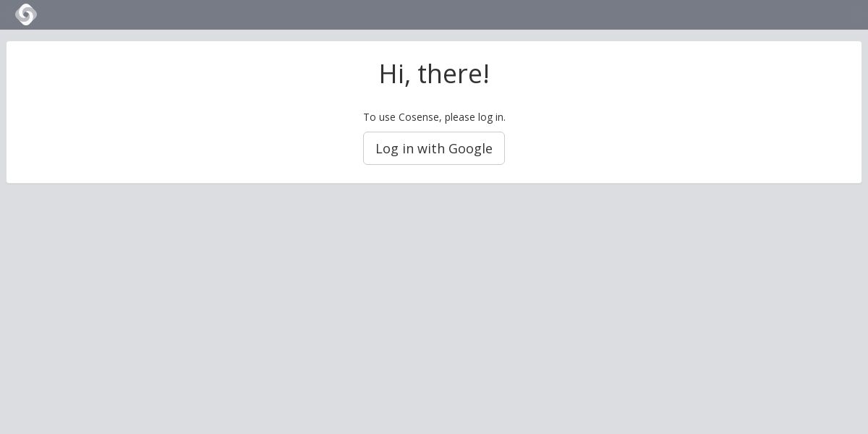
Task: Start Google sign-in from the welcome card
Action: (434, 148)
